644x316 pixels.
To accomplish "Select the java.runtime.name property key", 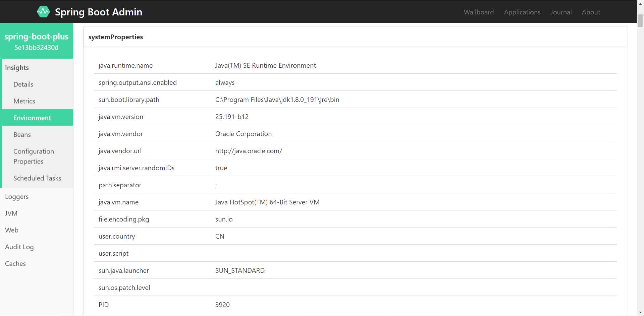I will [x=125, y=65].
